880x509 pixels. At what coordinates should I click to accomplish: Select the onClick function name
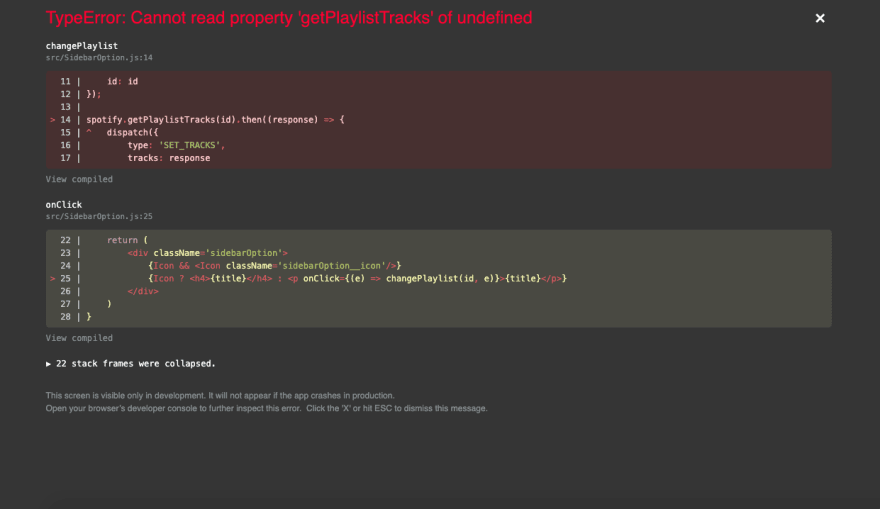64,205
